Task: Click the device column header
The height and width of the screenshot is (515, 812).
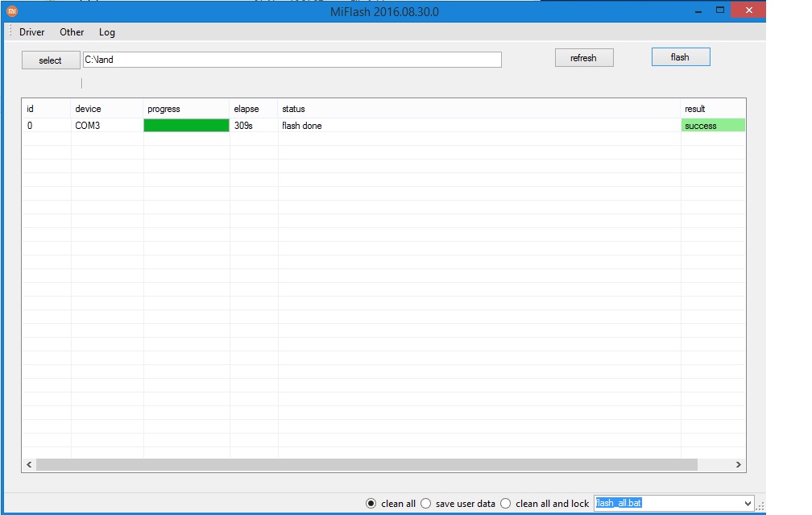Action: pos(106,109)
